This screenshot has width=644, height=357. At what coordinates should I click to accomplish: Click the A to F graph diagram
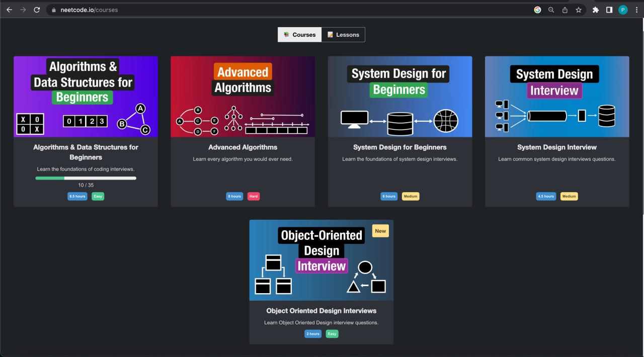coord(197,121)
